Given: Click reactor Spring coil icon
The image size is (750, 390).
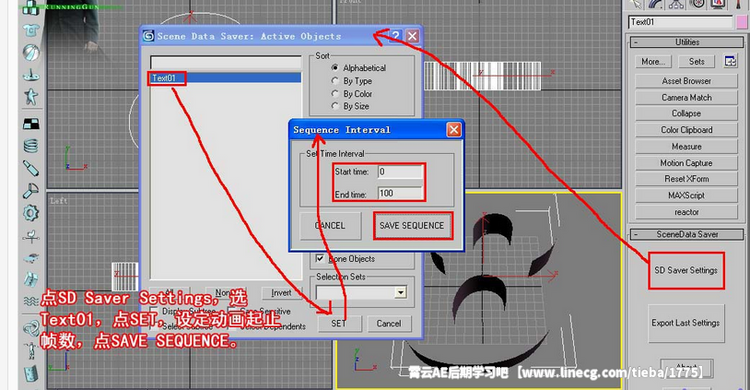Looking at the screenshot, I should (x=31, y=145).
